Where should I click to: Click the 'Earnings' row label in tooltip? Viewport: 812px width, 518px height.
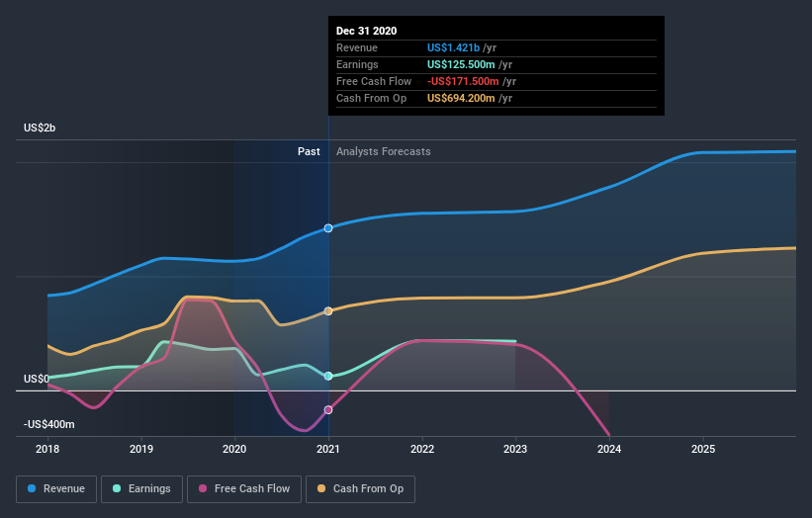point(357,64)
